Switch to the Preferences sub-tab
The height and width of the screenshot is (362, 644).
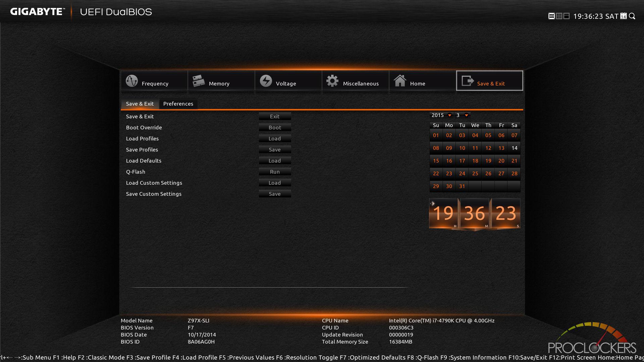(178, 104)
